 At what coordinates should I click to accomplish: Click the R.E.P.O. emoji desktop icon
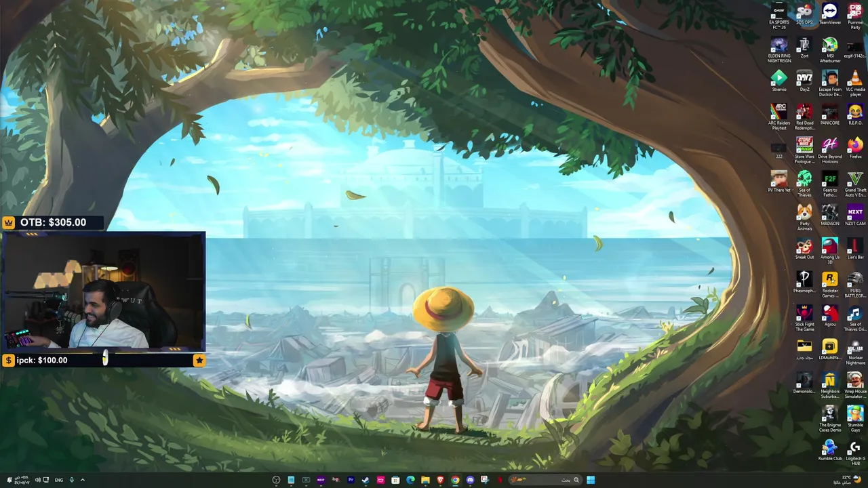point(855,115)
